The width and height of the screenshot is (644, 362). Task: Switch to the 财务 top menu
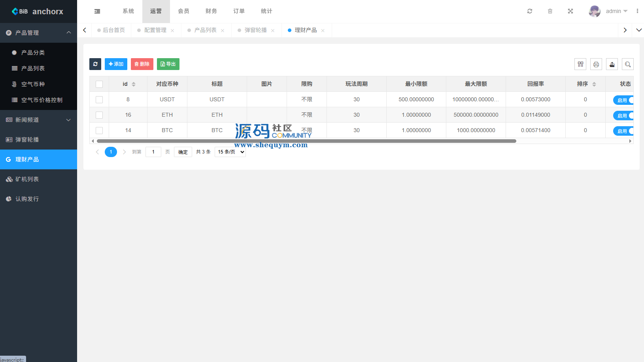pos(211,11)
